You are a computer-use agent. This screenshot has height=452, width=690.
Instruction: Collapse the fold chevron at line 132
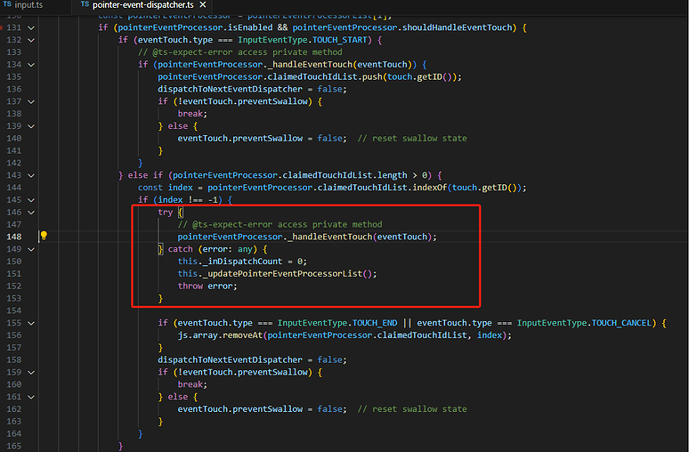[x=31, y=40]
